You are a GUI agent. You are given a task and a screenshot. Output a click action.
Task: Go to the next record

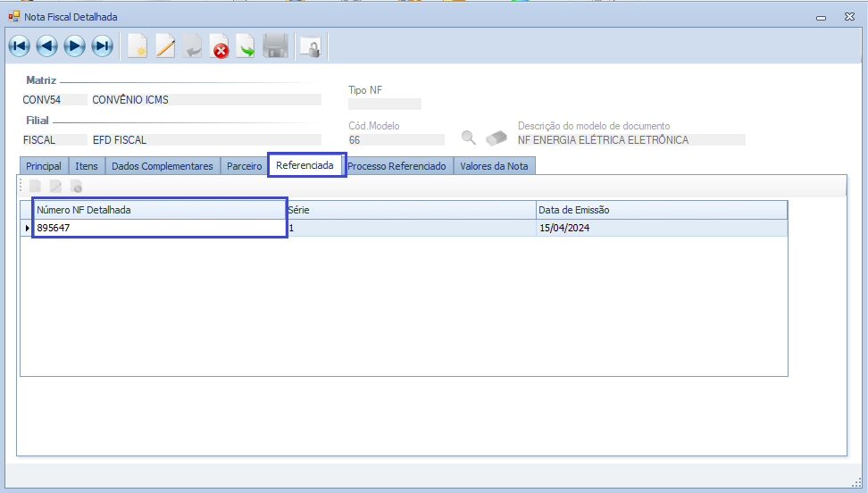[75, 46]
